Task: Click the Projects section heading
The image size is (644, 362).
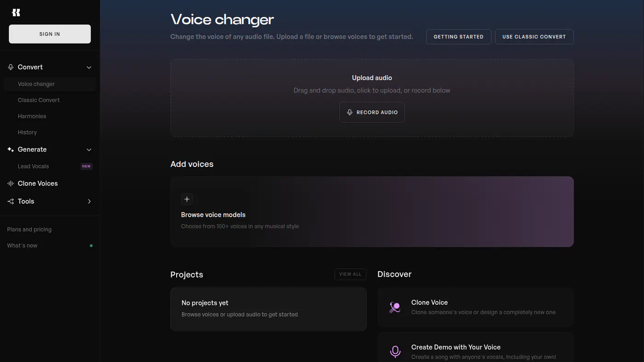Action: tap(187, 275)
